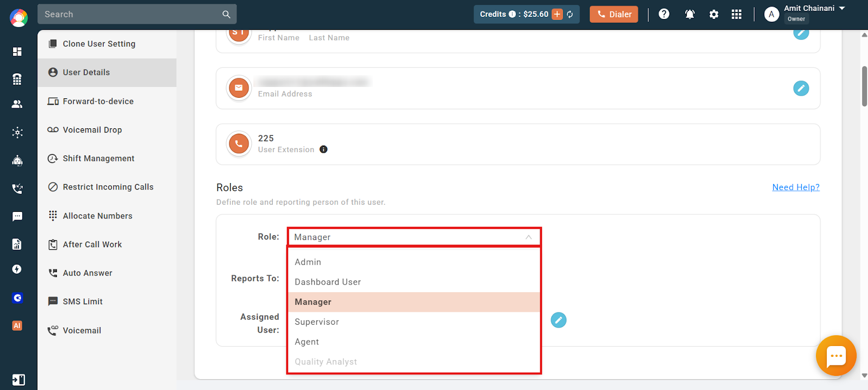Refresh credits balance icon

click(570, 15)
